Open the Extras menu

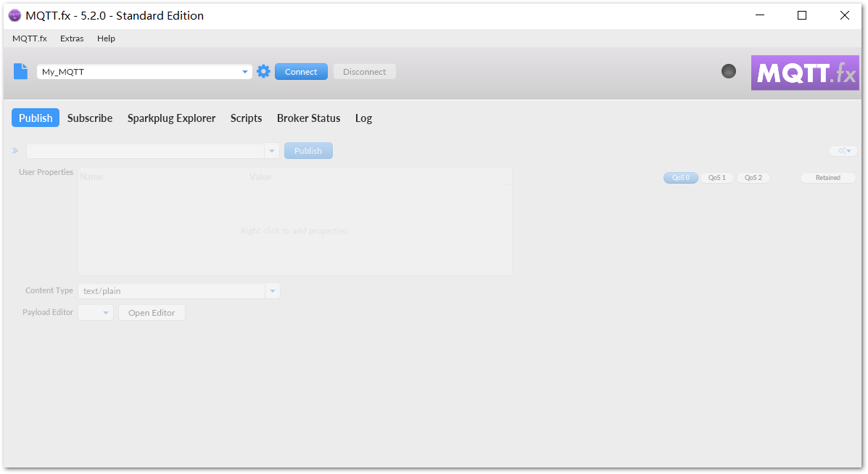[x=72, y=38]
